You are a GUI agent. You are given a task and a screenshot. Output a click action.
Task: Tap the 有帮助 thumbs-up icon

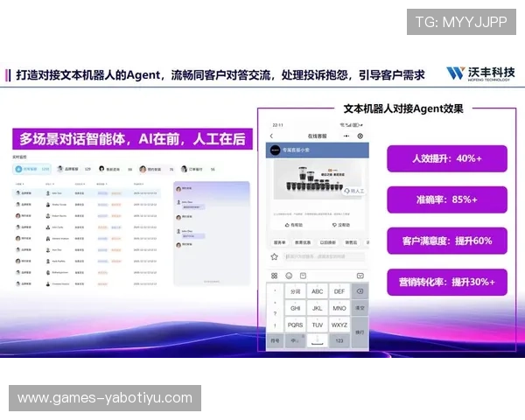click(x=287, y=225)
